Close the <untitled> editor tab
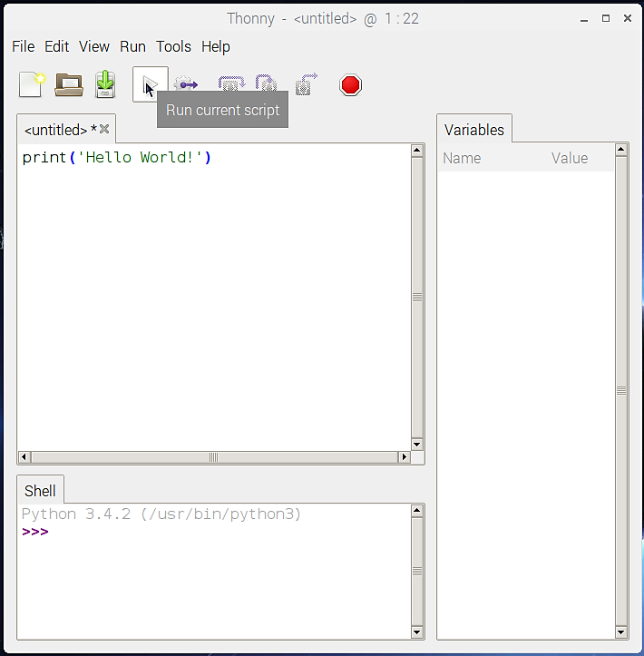This screenshot has width=644, height=656. [x=104, y=129]
